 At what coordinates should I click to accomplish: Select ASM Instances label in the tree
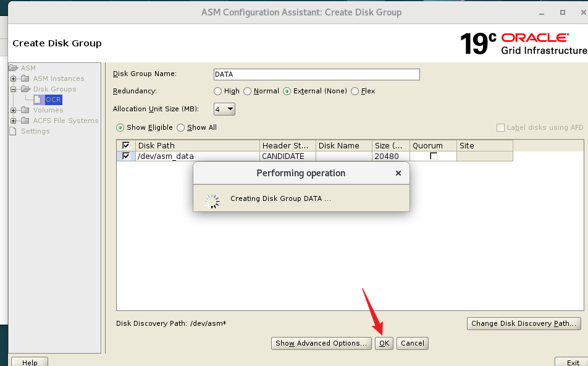[x=59, y=79]
